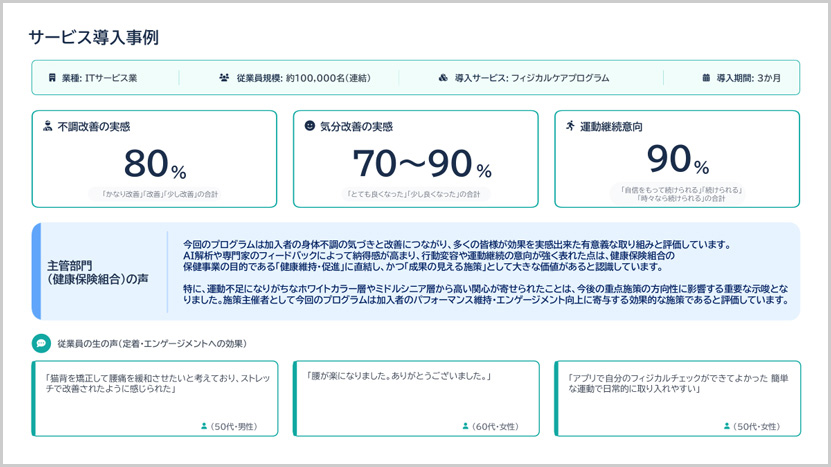
Task: Click the green chat bubble icon by 従業員の生の声
Action: pyautogui.click(x=41, y=343)
